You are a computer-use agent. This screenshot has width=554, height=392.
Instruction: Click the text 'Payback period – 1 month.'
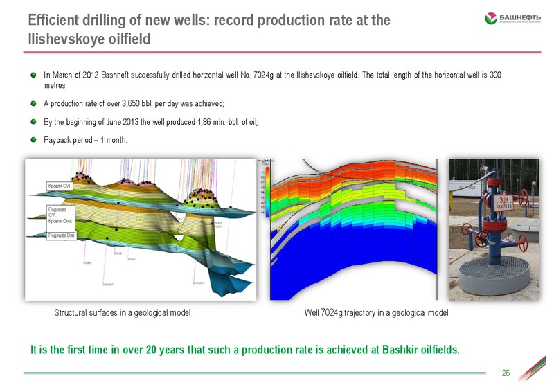[85, 140]
